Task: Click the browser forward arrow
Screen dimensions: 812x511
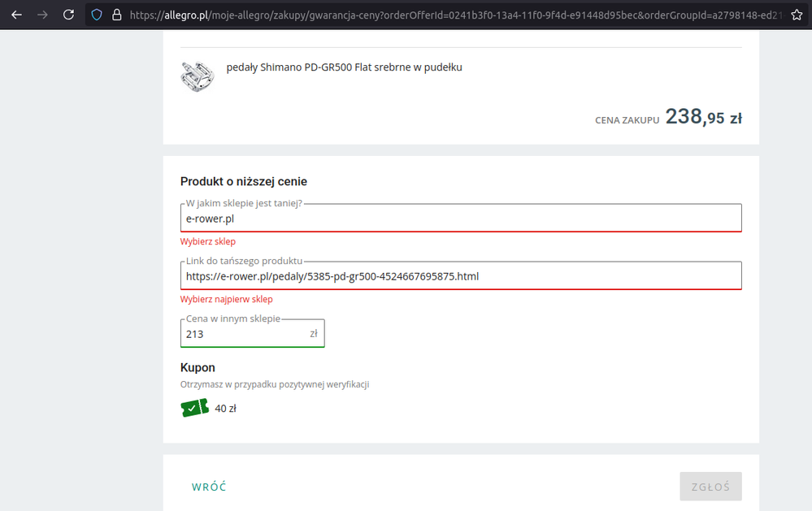Action: tap(42, 15)
